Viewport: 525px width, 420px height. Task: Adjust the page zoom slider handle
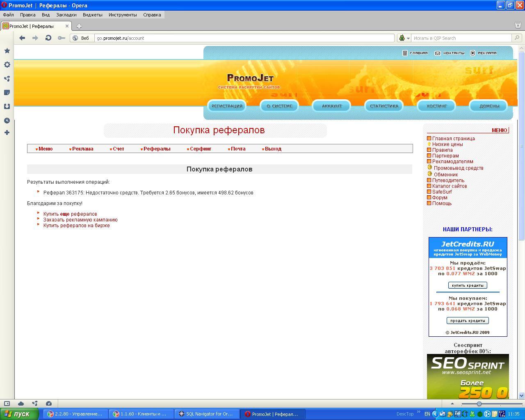[x=479, y=404]
